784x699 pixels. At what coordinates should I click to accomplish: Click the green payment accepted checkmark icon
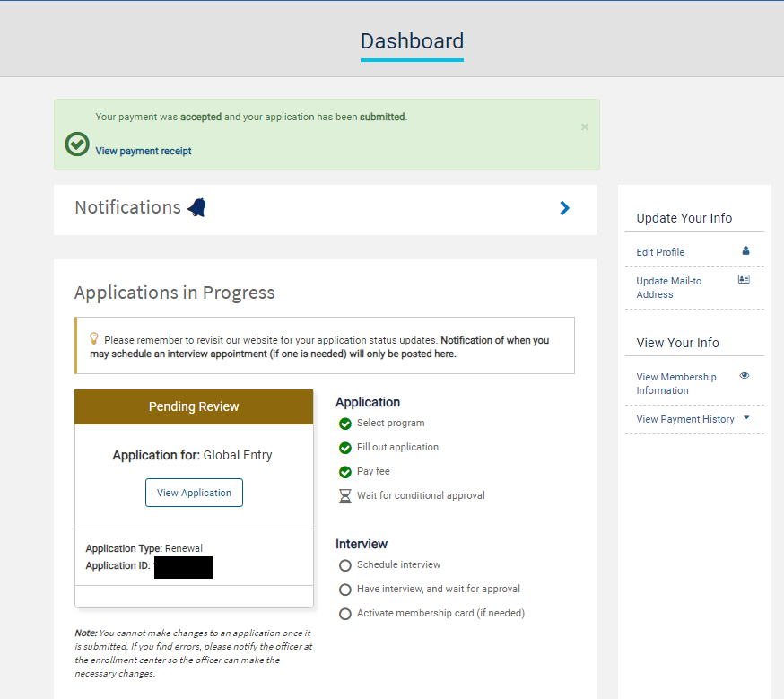click(x=77, y=144)
